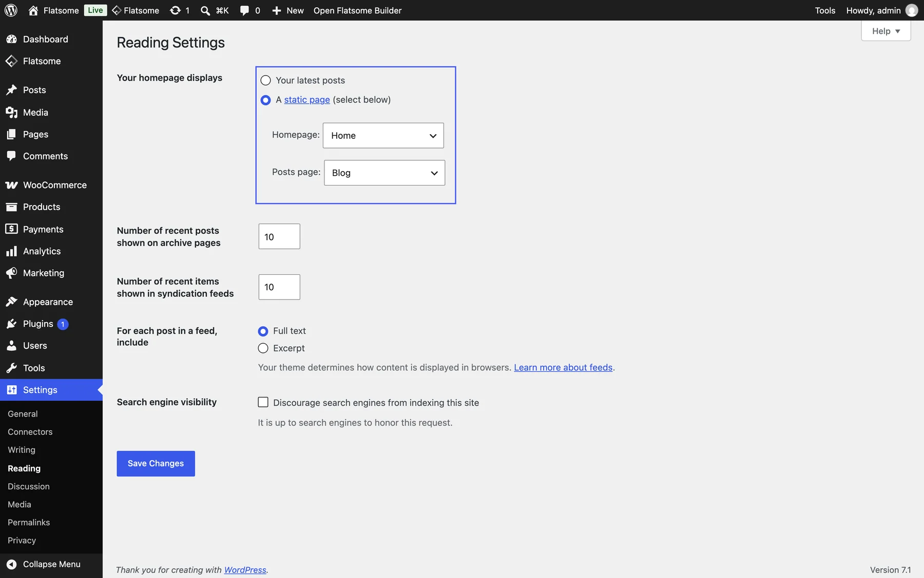Select Excerpt feed option
This screenshot has height=578, width=924.
[263, 348]
